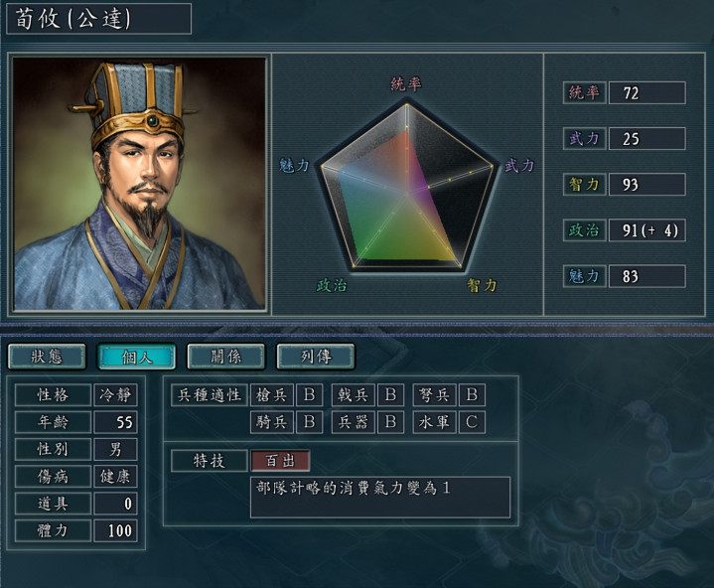714x588 pixels.
Task: Click the skill description text box
Action: 380,497
